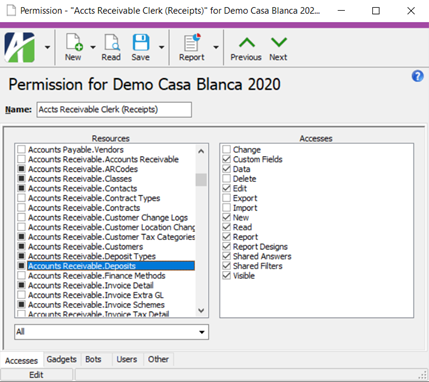429x382 pixels.
Task: Minimize the Permission window
Action: (341, 11)
